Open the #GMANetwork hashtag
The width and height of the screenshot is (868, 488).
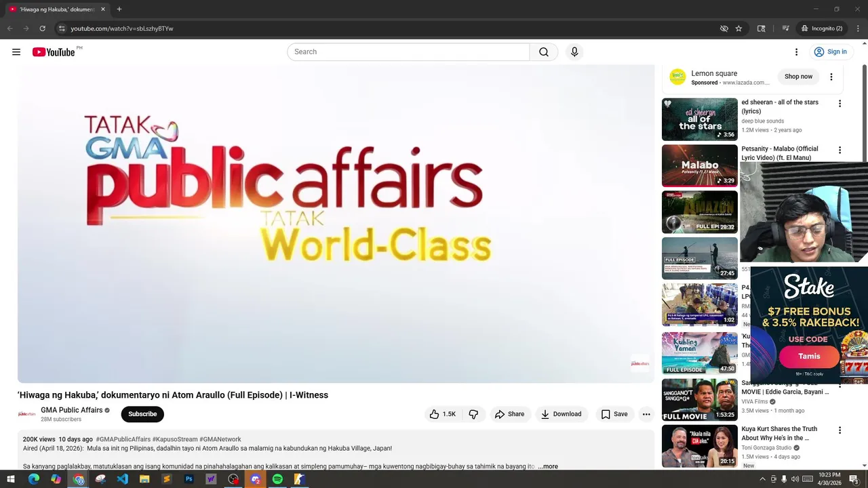(220, 440)
